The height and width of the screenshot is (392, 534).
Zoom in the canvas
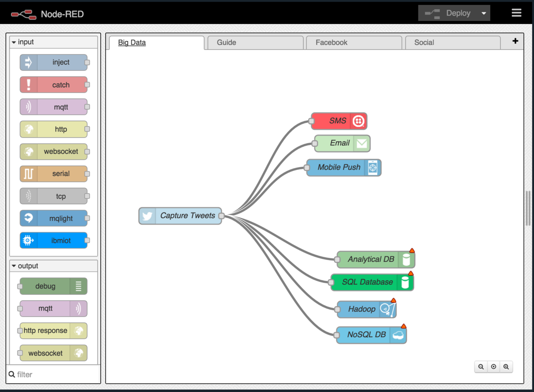(506, 367)
